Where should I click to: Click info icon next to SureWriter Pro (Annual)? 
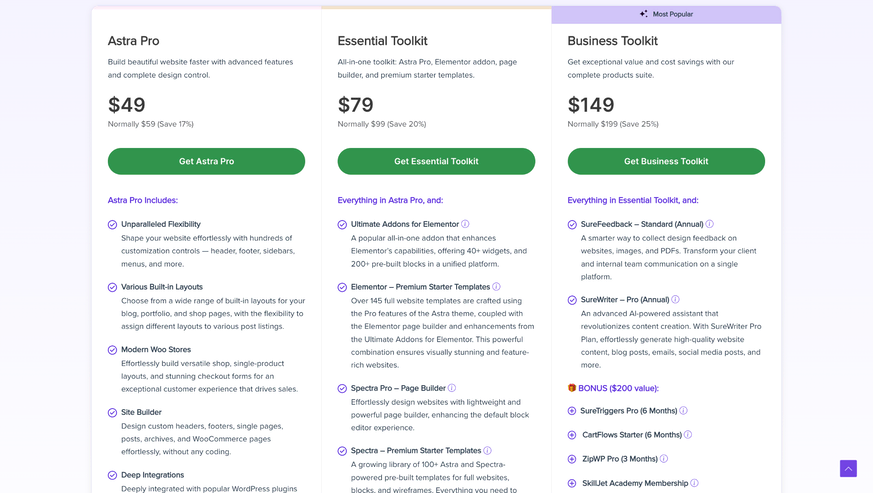(676, 299)
